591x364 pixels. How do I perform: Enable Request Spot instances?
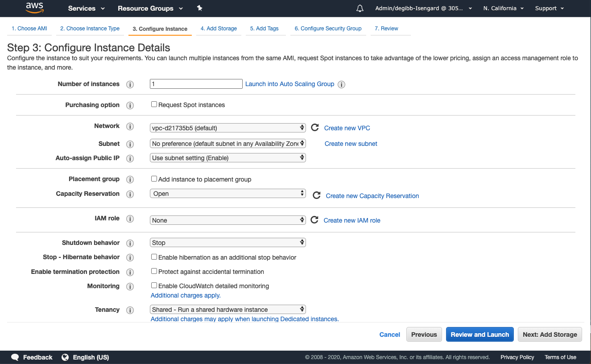pos(154,104)
